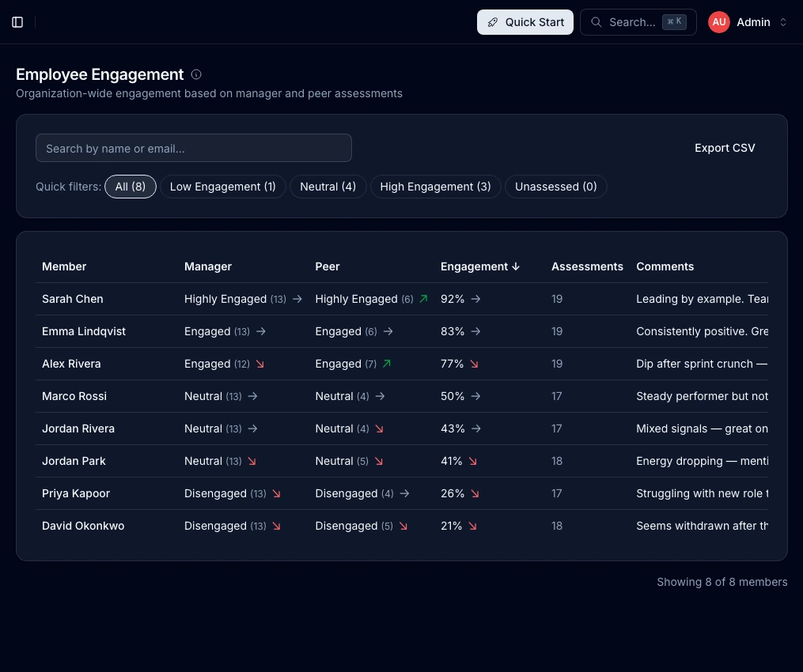
Task: Click David Okonkwo's peer downward trend arrow
Action: click(x=403, y=526)
